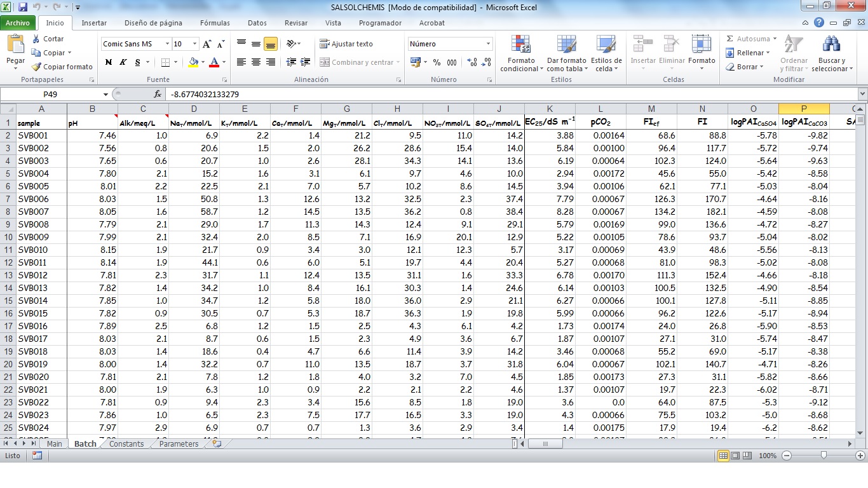The image size is (868, 488).
Task: Increase indent in cell
Action: [305, 62]
